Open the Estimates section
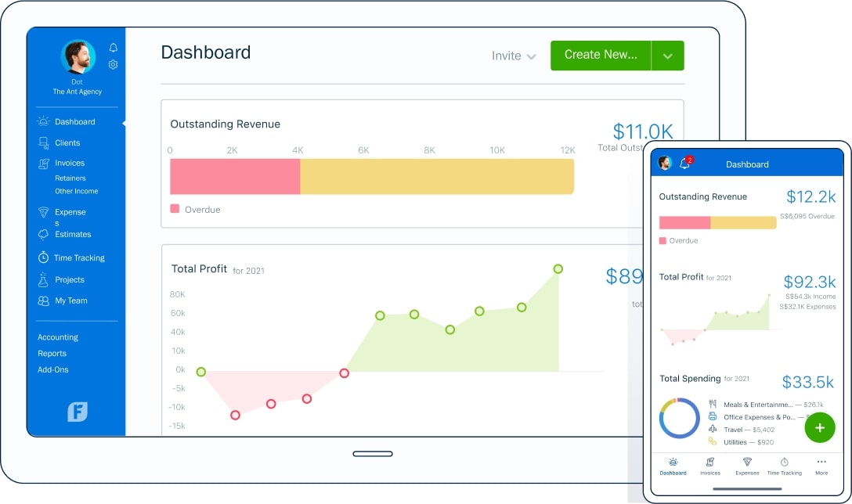 (x=69, y=234)
